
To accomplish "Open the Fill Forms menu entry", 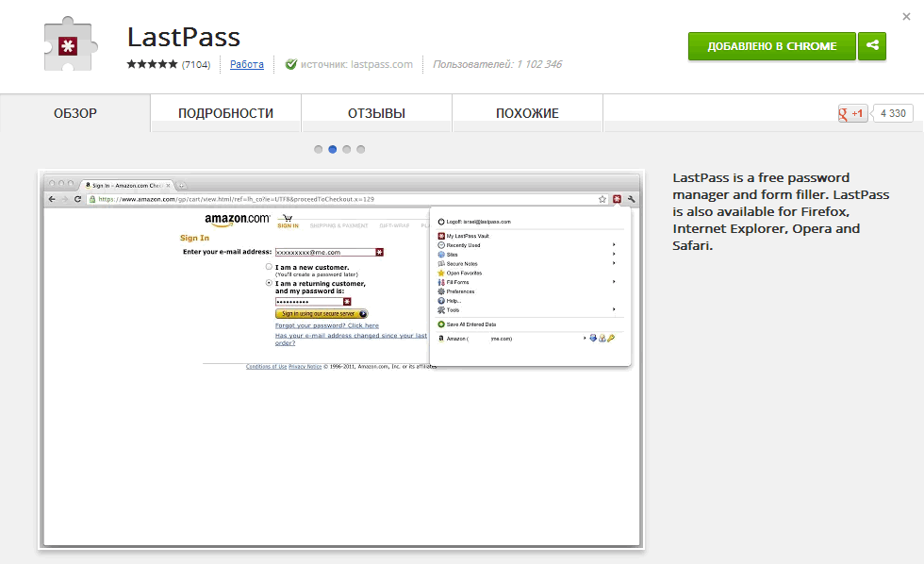I will click(462, 282).
